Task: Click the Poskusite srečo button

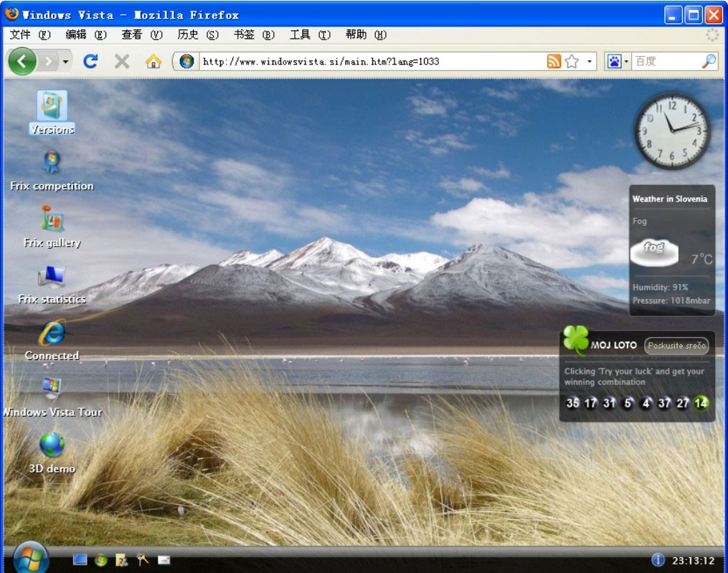Action: click(676, 346)
